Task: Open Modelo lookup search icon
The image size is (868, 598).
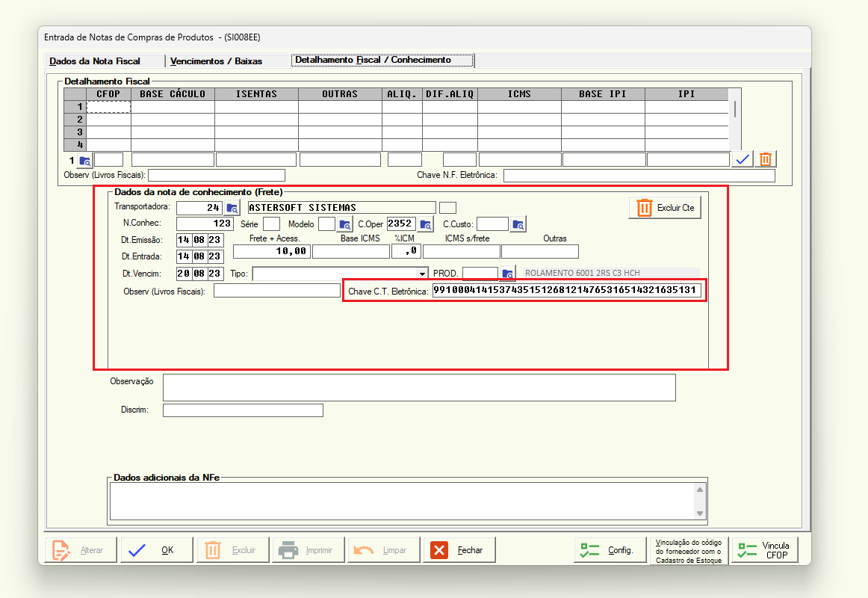Action: [345, 224]
